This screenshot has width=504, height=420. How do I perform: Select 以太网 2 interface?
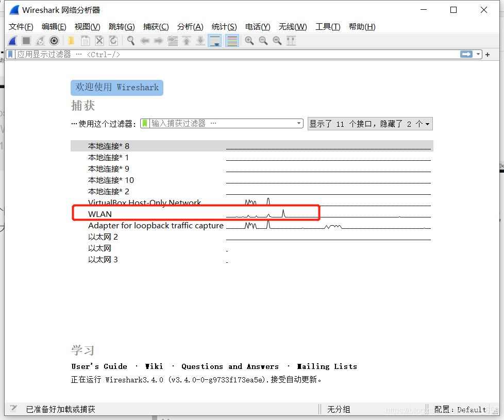pos(252,237)
